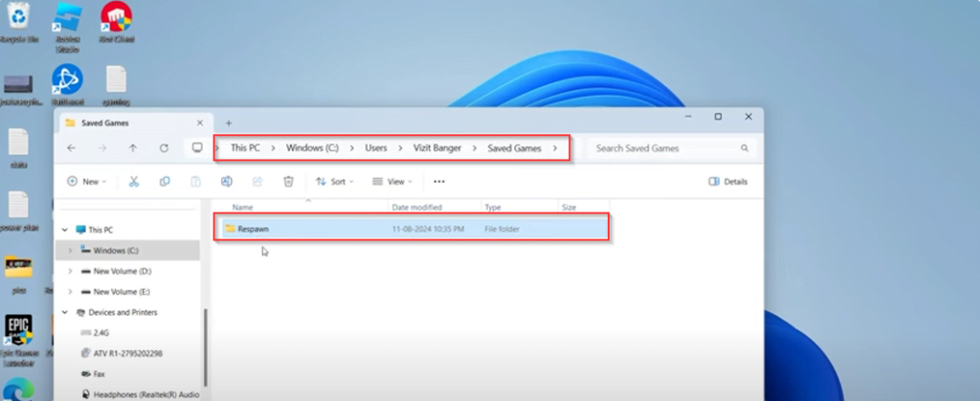Navigate to Vizit Banger in breadcrumb
Viewport: 980px width, 401px height.
(x=436, y=148)
